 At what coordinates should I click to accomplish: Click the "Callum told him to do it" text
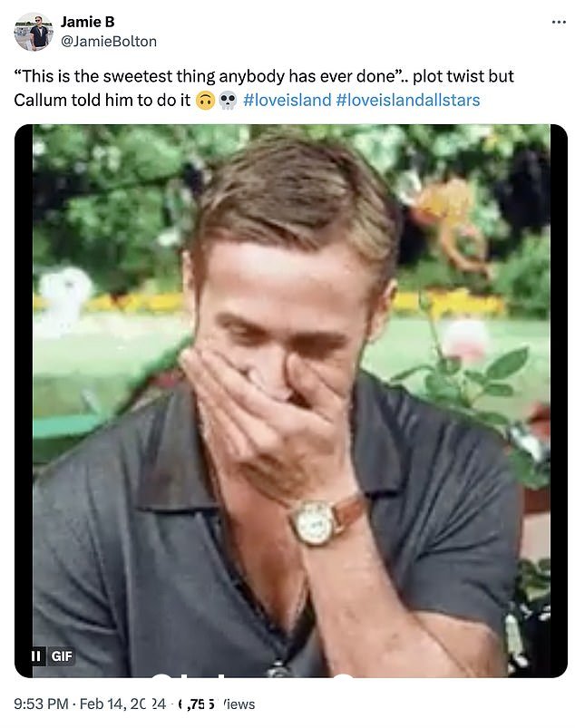(102, 100)
